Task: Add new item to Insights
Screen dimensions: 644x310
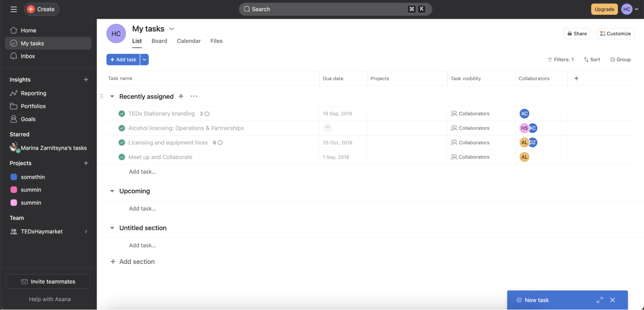Action: [x=86, y=80]
